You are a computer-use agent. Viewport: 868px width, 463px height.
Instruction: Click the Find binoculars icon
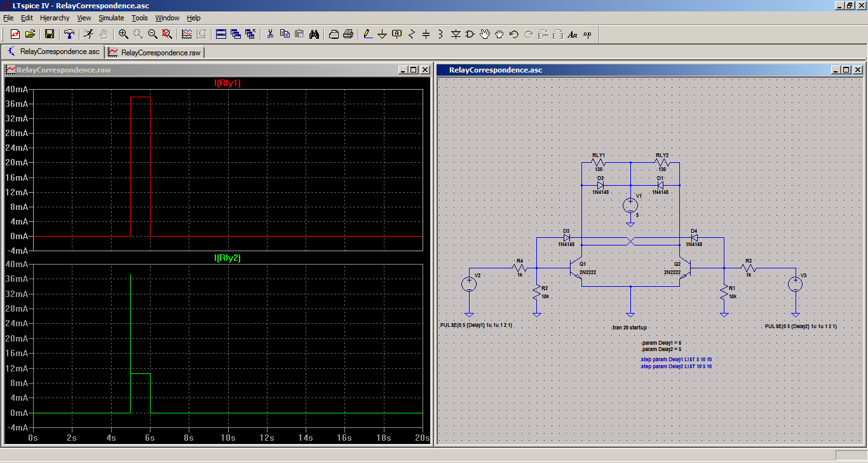[x=314, y=34]
